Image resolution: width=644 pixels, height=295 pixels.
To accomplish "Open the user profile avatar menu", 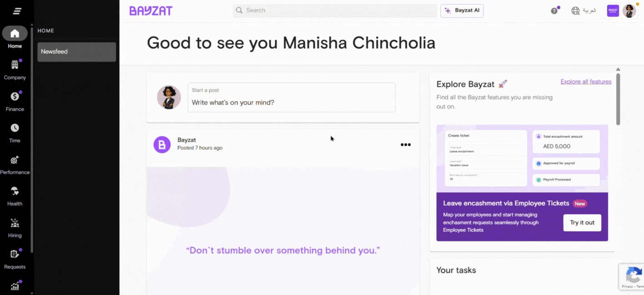I will pos(629,11).
